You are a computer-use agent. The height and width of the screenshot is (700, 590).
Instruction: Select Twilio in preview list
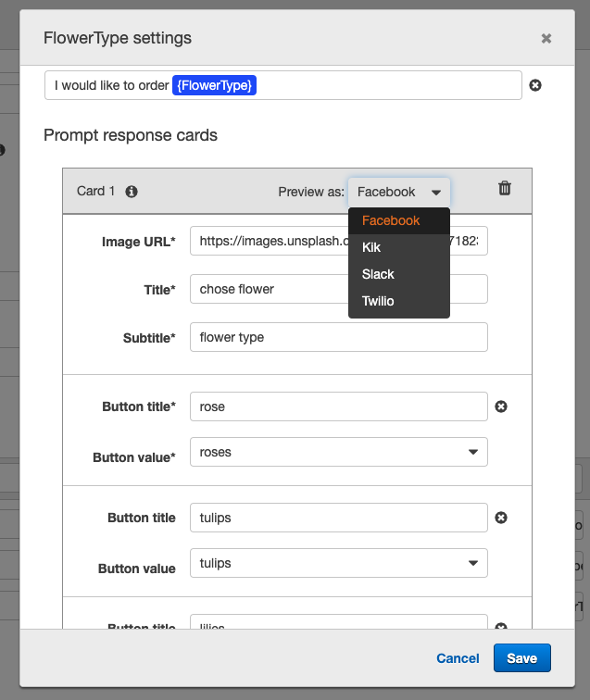pyautogui.click(x=399, y=301)
